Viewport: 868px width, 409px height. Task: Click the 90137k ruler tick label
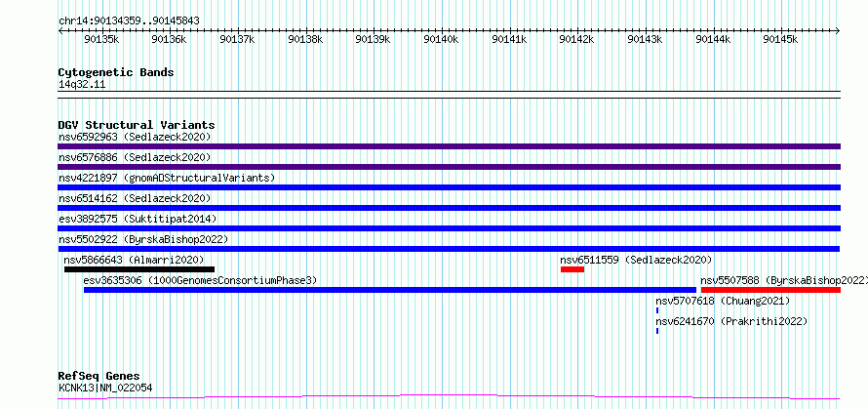236,39
